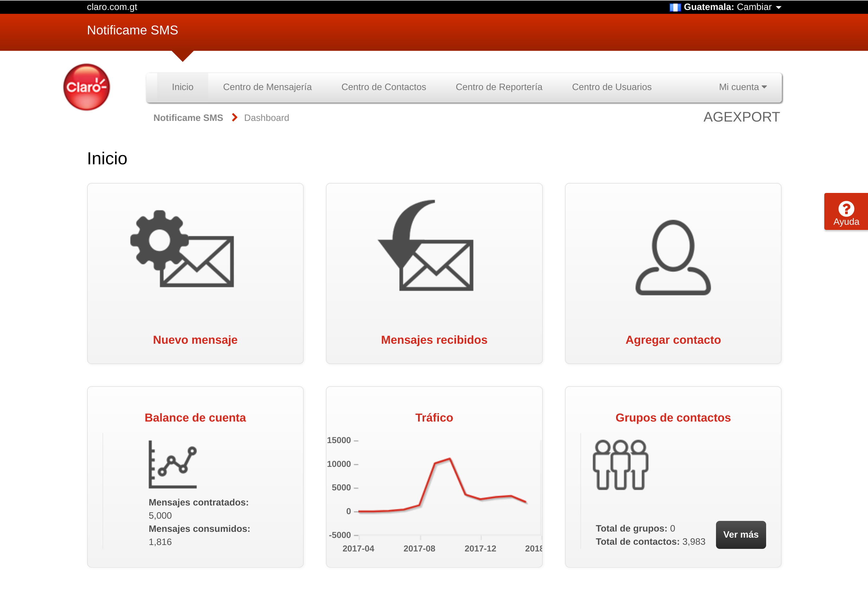The width and height of the screenshot is (868, 600).
Task: Expand the Mi cuenta menu
Action: tap(742, 87)
